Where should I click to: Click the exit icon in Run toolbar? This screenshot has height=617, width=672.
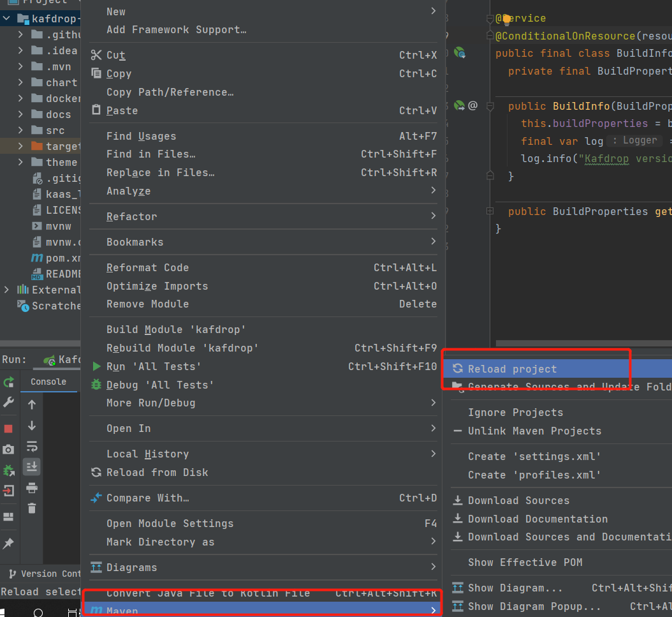pos(8,490)
